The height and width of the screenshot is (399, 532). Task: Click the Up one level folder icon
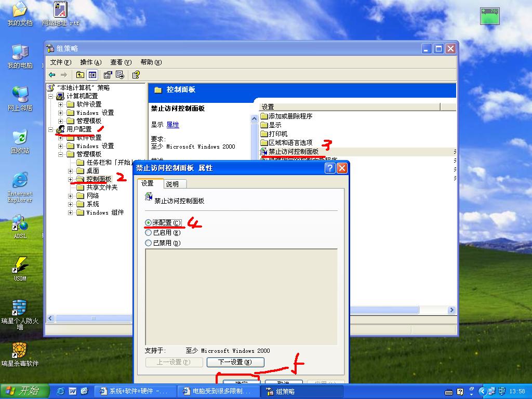(80, 75)
